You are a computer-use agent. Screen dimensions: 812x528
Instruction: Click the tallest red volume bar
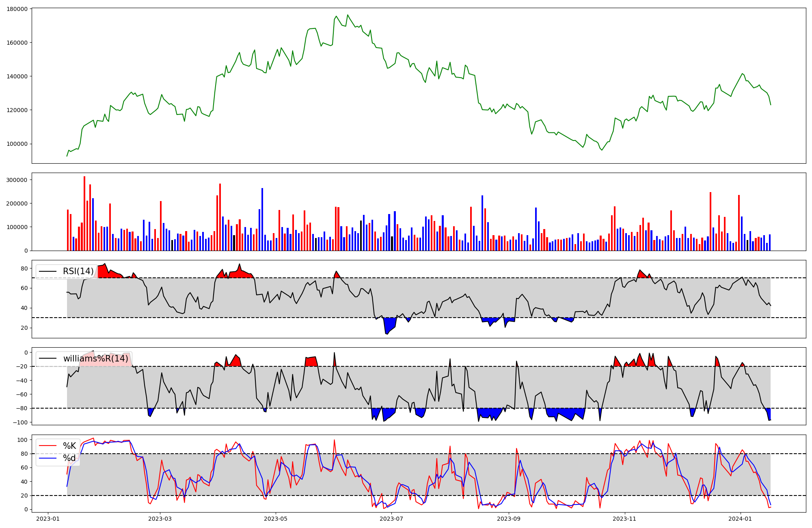pyautogui.click(x=84, y=213)
